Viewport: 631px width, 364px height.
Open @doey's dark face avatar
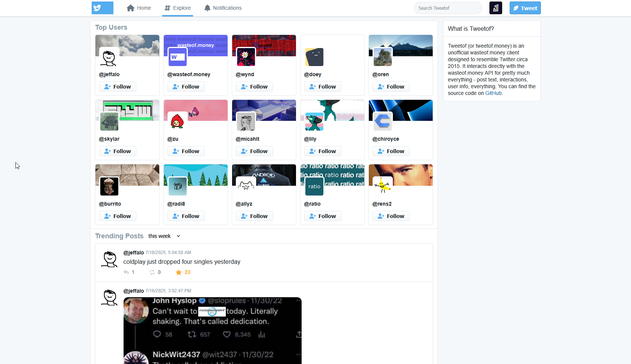tap(314, 57)
